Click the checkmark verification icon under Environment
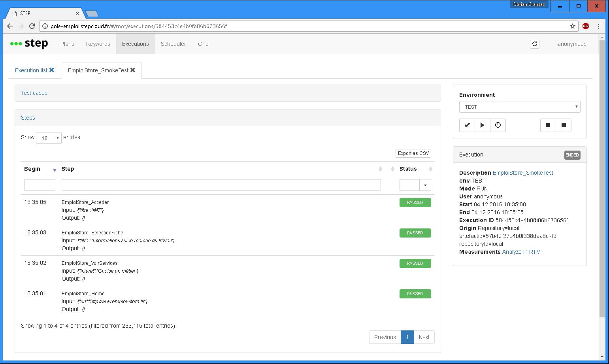This screenshot has width=609, height=364. 467,125
